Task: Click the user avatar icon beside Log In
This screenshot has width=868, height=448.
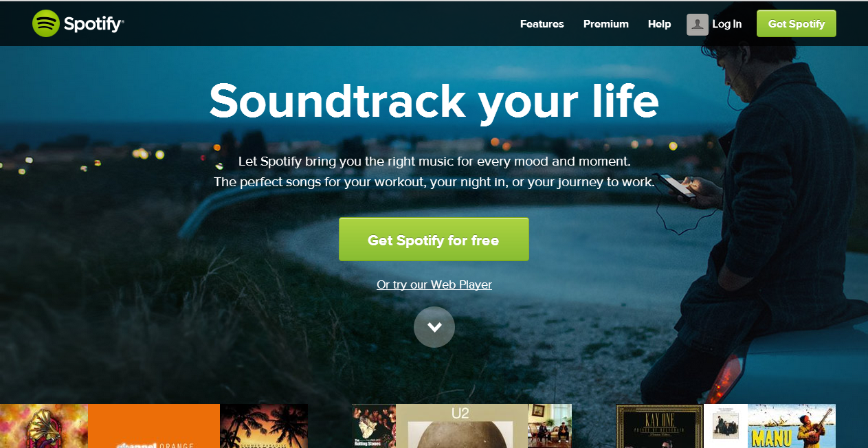Action: point(697,24)
